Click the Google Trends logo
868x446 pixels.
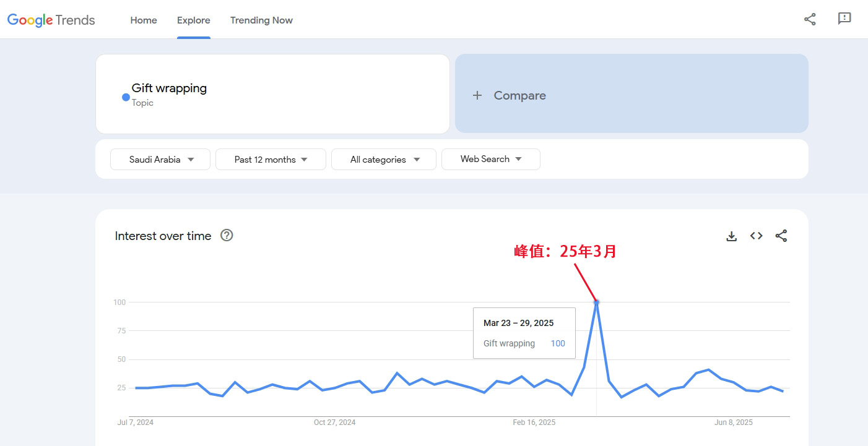click(x=51, y=20)
